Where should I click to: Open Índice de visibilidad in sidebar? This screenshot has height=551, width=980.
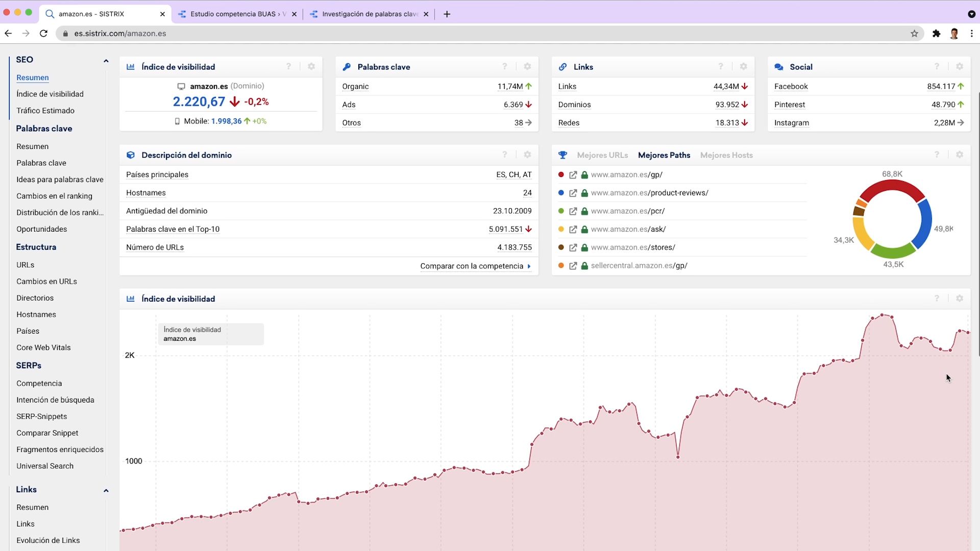50,94
